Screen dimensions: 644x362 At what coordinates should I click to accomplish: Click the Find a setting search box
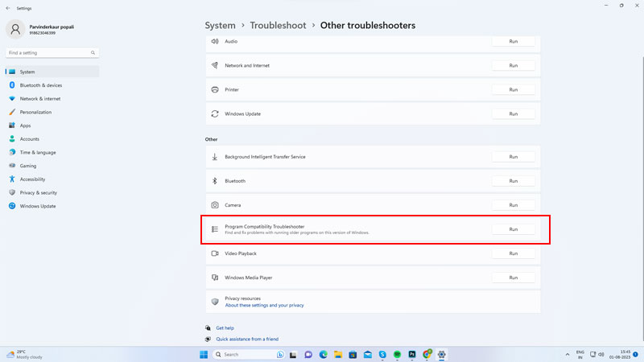click(x=52, y=53)
